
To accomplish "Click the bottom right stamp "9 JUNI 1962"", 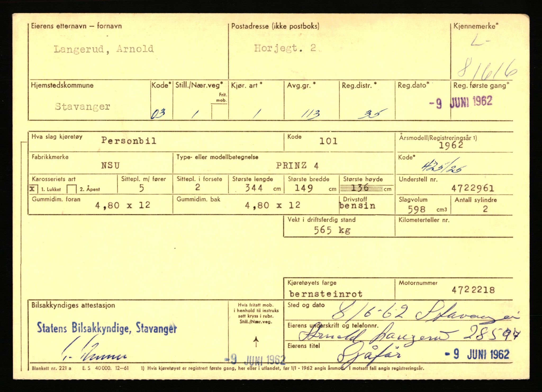I will coord(477,354).
